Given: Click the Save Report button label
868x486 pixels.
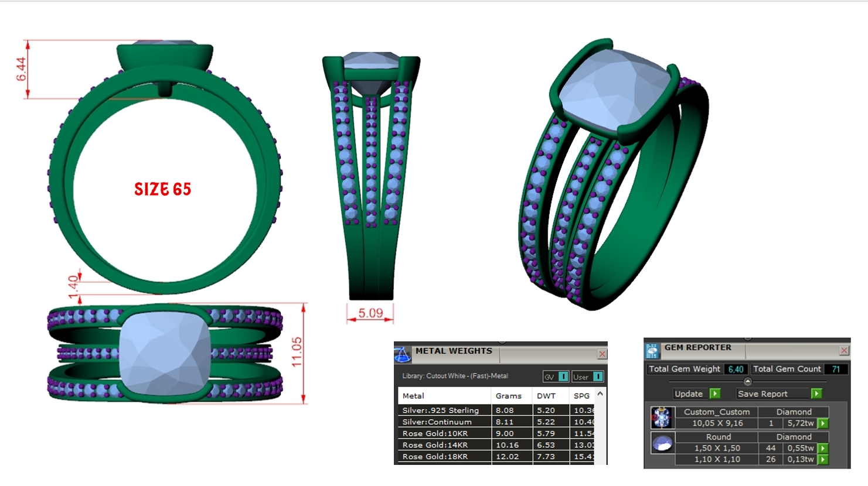Looking at the screenshot, I should pos(763,394).
